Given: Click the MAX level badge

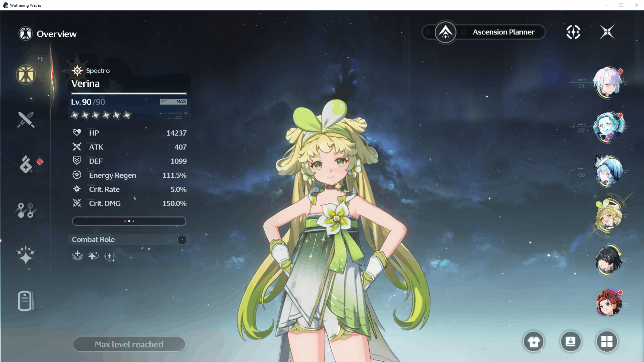Looking at the screenshot, I should click(x=173, y=102).
